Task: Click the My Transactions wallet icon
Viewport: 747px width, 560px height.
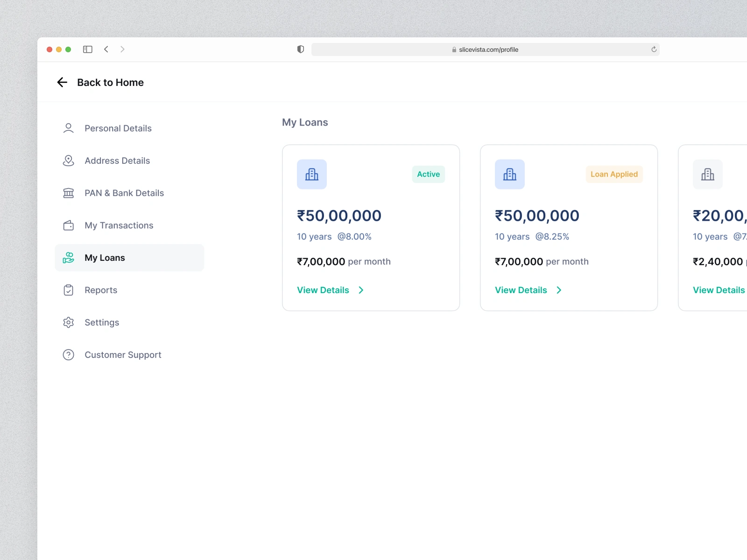Action: (x=69, y=225)
